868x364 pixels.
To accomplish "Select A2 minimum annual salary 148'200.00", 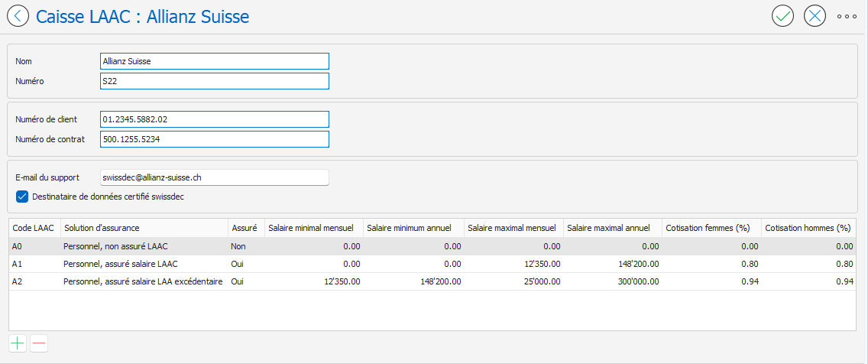I will 413,281.
